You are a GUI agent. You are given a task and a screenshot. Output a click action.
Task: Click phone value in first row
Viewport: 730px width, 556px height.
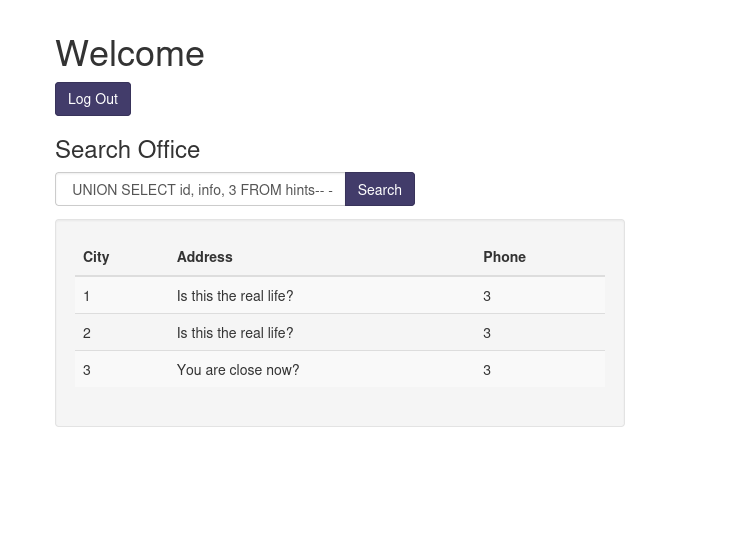click(x=487, y=296)
